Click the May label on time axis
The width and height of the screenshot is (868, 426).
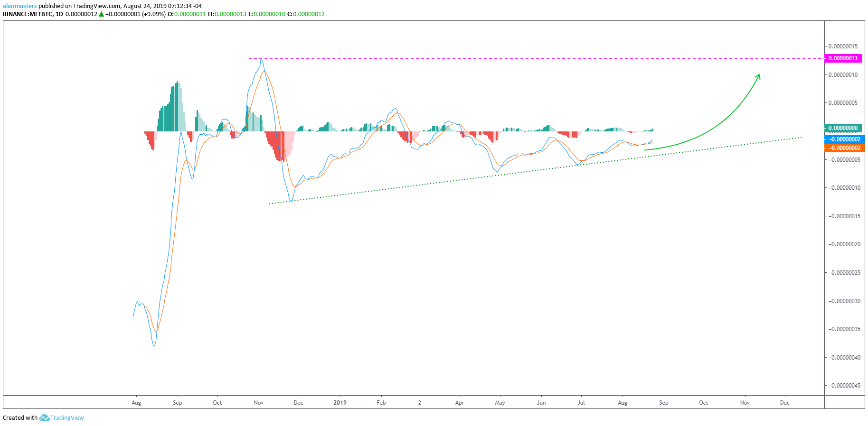[500, 403]
